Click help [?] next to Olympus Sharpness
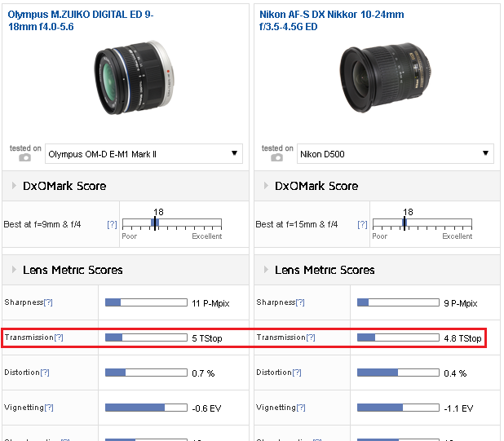 [48, 302]
